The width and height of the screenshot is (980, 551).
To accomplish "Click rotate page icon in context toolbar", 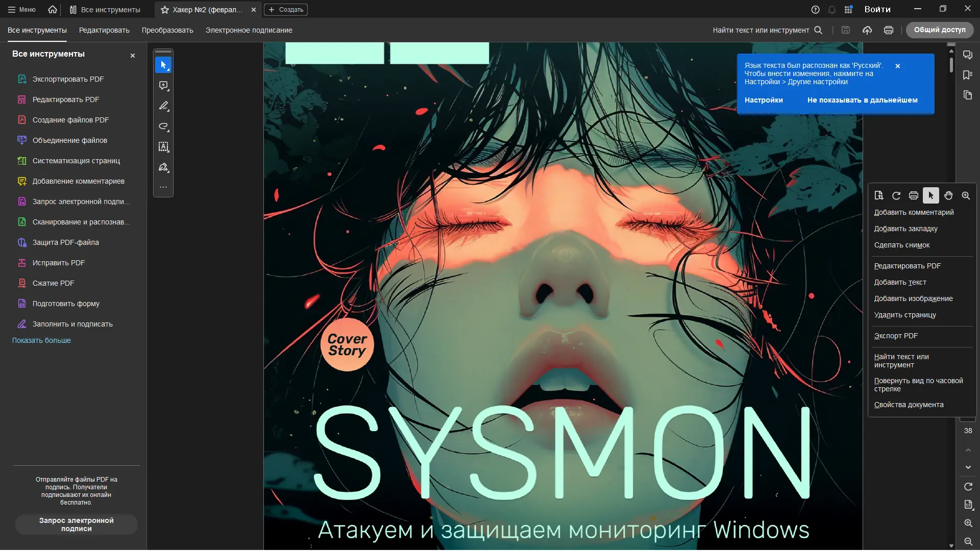I will click(896, 195).
